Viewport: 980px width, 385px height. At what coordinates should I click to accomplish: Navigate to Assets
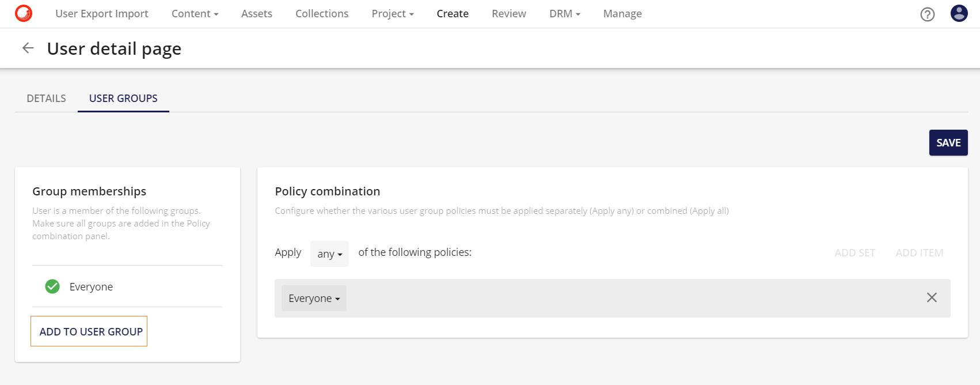(257, 14)
